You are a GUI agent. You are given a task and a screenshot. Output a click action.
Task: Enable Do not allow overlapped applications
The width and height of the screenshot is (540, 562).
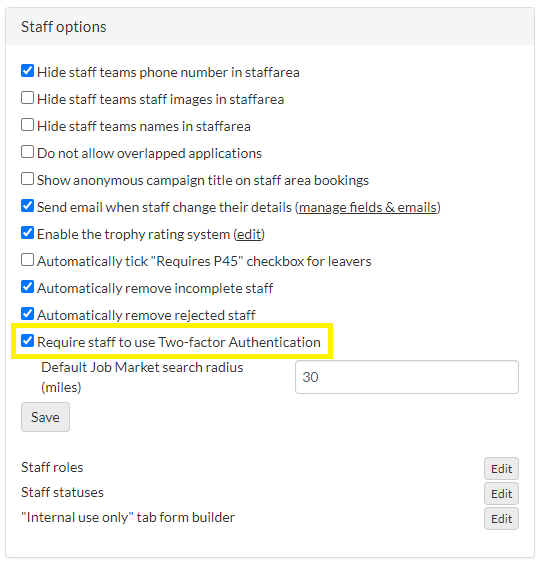point(28,152)
